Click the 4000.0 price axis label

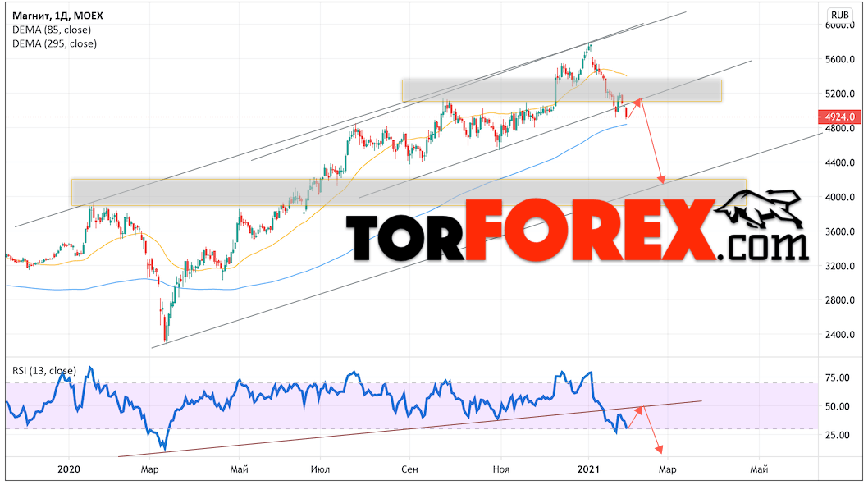(x=840, y=197)
